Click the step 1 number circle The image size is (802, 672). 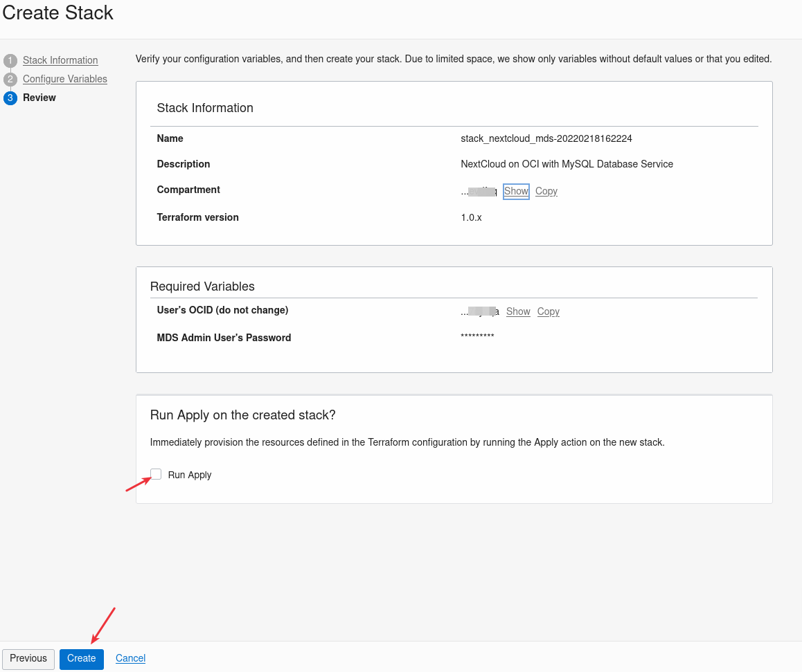[x=10, y=60]
